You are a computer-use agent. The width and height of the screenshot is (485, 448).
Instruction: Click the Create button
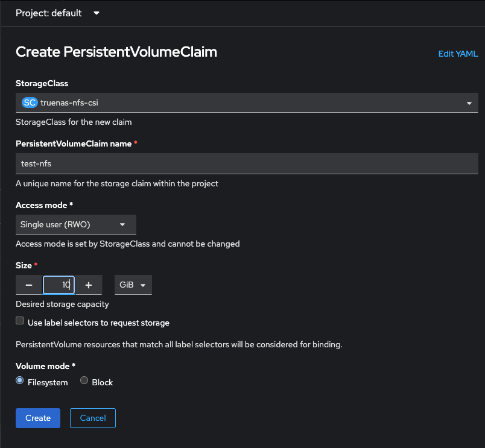(x=38, y=418)
